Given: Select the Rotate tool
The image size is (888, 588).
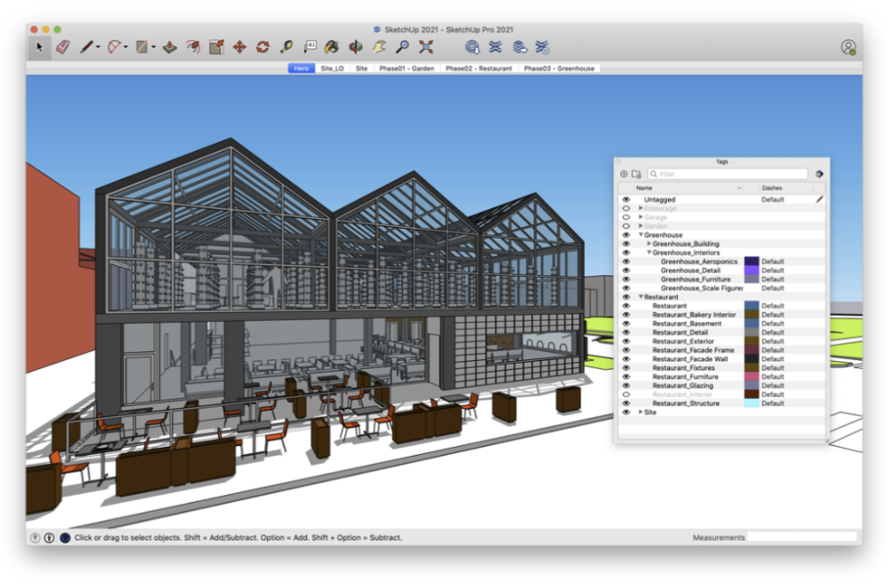Looking at the screenshot, I should tap(263, 46).
